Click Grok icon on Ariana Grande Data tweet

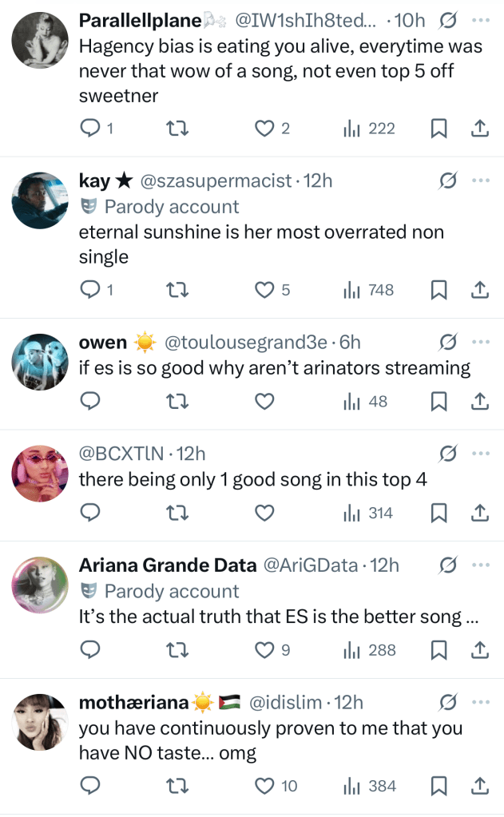[448, 565]
